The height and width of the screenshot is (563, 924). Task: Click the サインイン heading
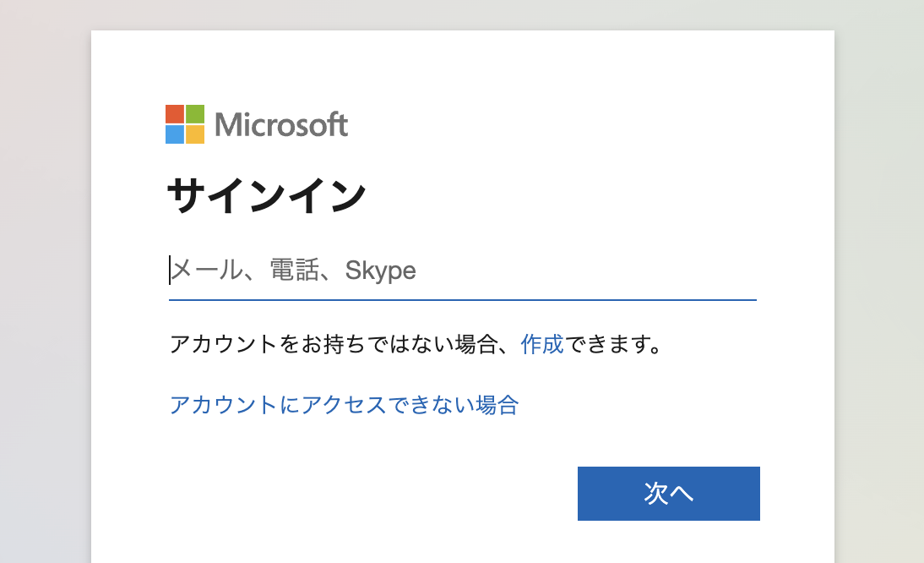(266, 197)
